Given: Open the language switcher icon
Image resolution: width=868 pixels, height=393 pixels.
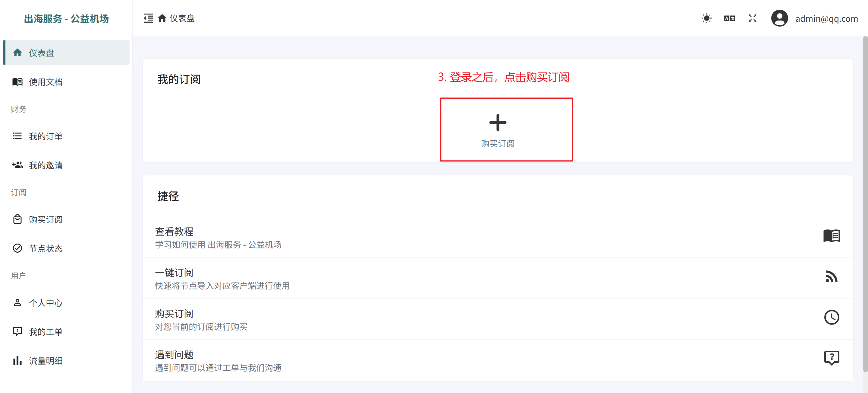Looking at the screenshot, I should tap(729, 18).
